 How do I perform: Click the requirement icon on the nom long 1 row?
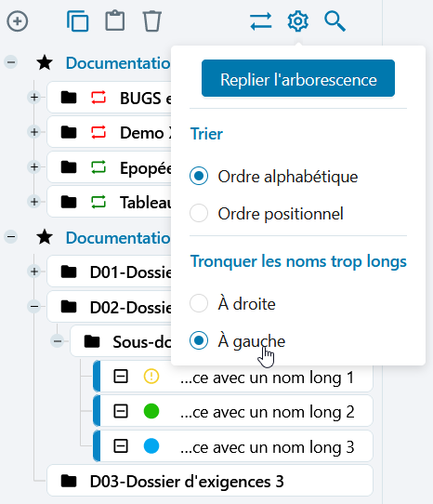click(121, 376)
